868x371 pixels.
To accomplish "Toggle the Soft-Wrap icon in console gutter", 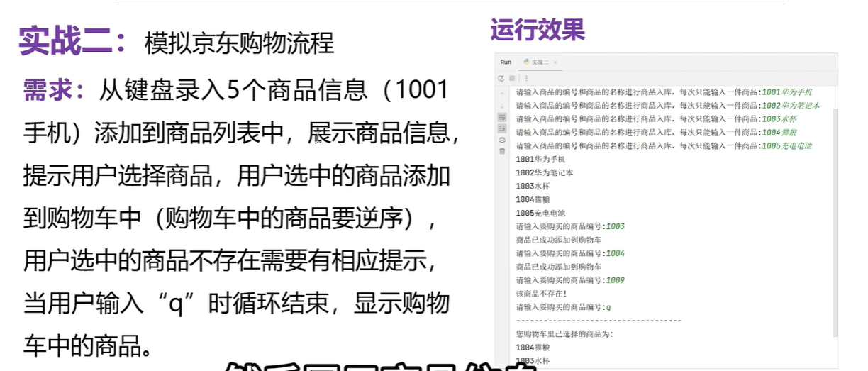I will [x=502, y=116].
